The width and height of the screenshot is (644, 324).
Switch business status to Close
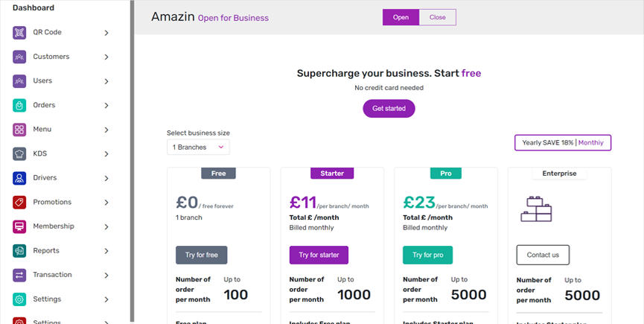pos(437,17)
